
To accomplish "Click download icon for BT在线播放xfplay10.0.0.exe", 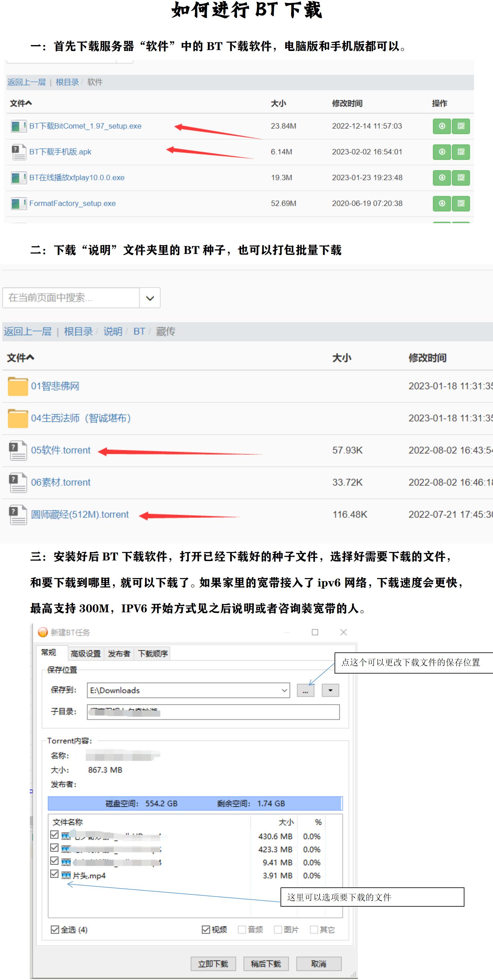I will point(441,178).
